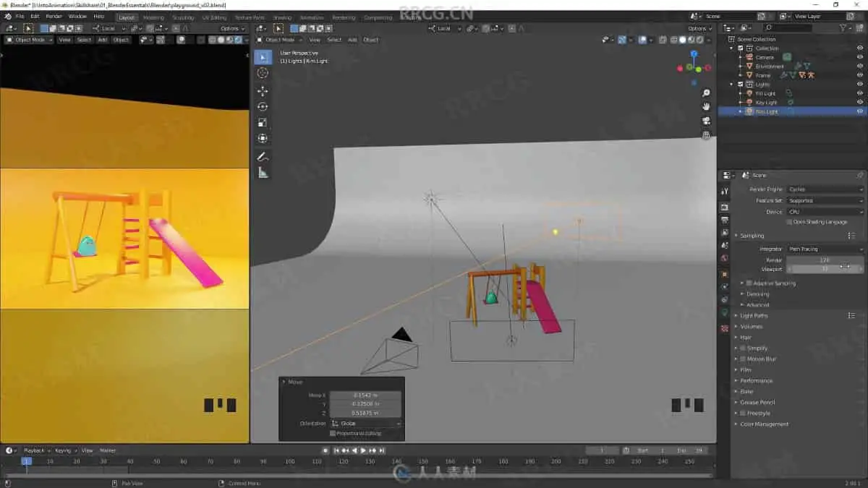The width and height of the screenshot is (868, 488).
Task: Click the outliner filter funnel icon
Action: (844, 27)
